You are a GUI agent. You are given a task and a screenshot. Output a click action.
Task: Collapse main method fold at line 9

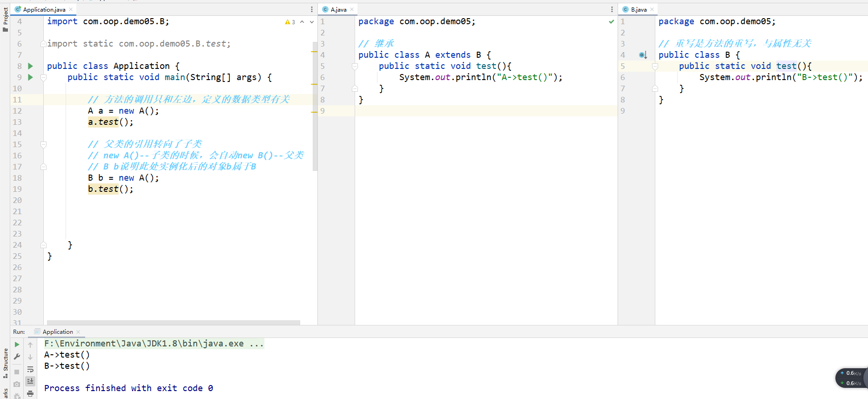pos(43,77)
